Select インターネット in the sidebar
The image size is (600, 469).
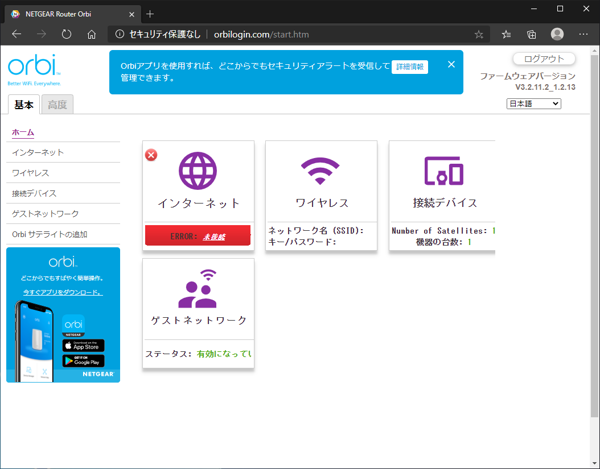(x=38, y=152)
